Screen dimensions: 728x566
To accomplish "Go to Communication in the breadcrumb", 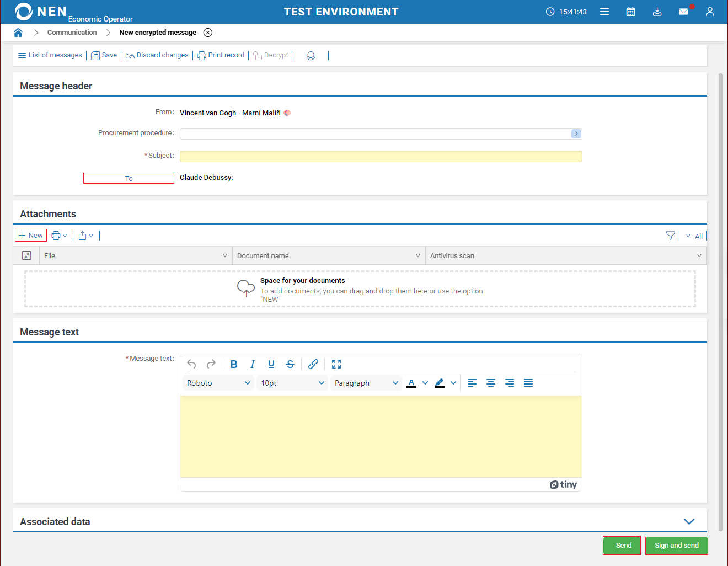I will [72, 33].
